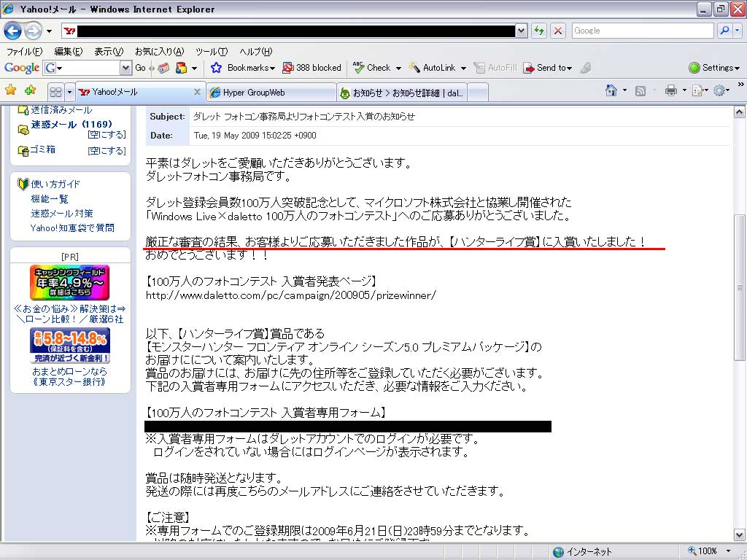
Task: Click the AutoFill button
Action: click(495, 68)
